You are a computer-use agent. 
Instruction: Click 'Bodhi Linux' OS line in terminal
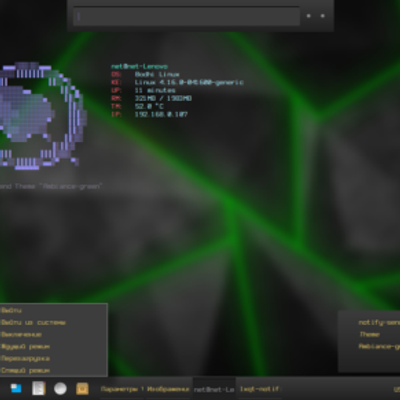coord(157,74)
